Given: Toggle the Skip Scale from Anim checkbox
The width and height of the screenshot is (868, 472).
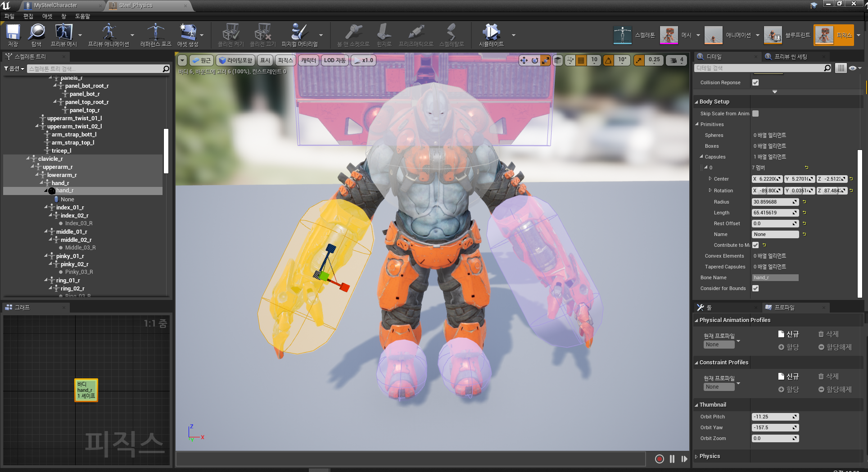Looking at the screenshot, I should [x=755, y=113].
